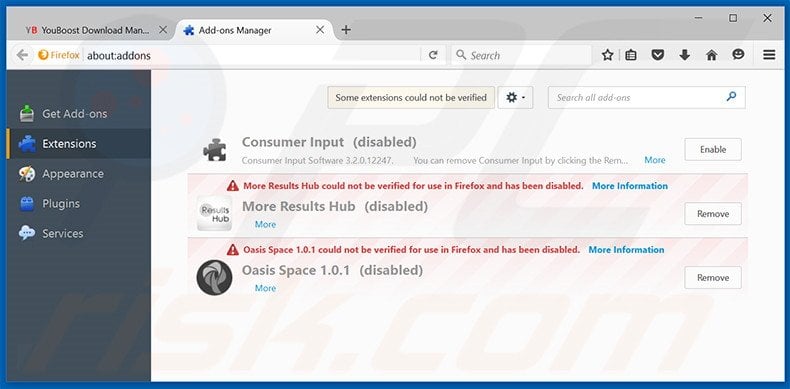
Task: Click the Consumer Input puzzle piece icon
Action: pyautogui.click(x=215, y=150)
